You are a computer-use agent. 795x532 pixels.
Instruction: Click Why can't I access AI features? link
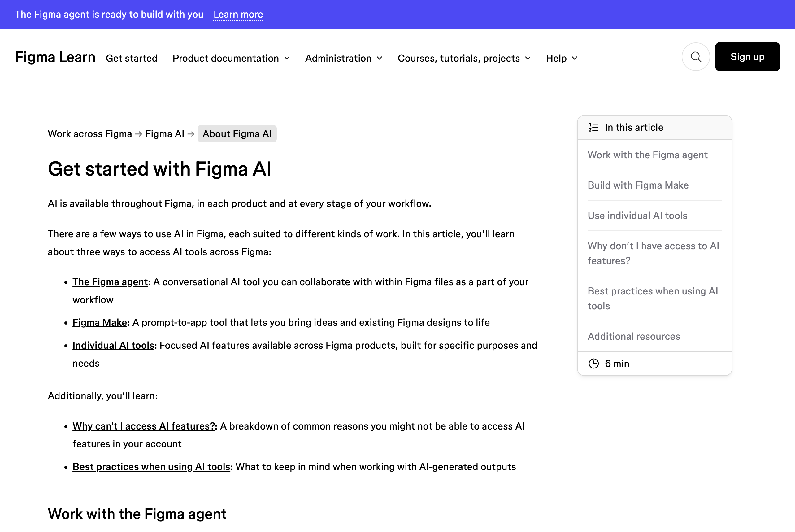[144, 426]
